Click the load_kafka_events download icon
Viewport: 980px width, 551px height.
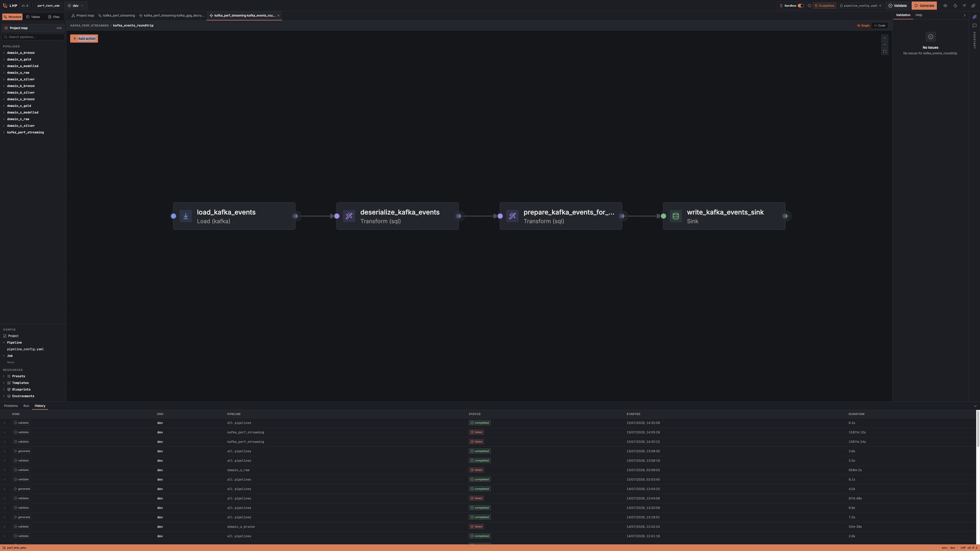coord(186,216)
